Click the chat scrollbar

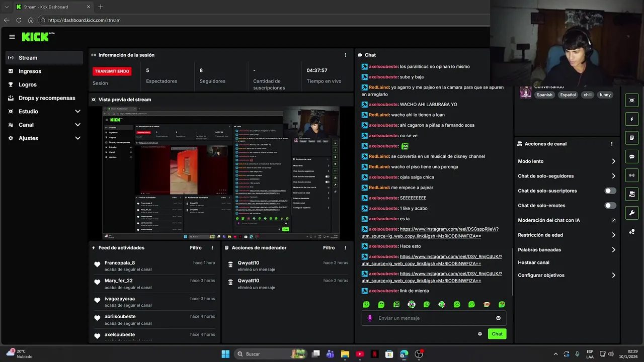click(x=512, y=271)
